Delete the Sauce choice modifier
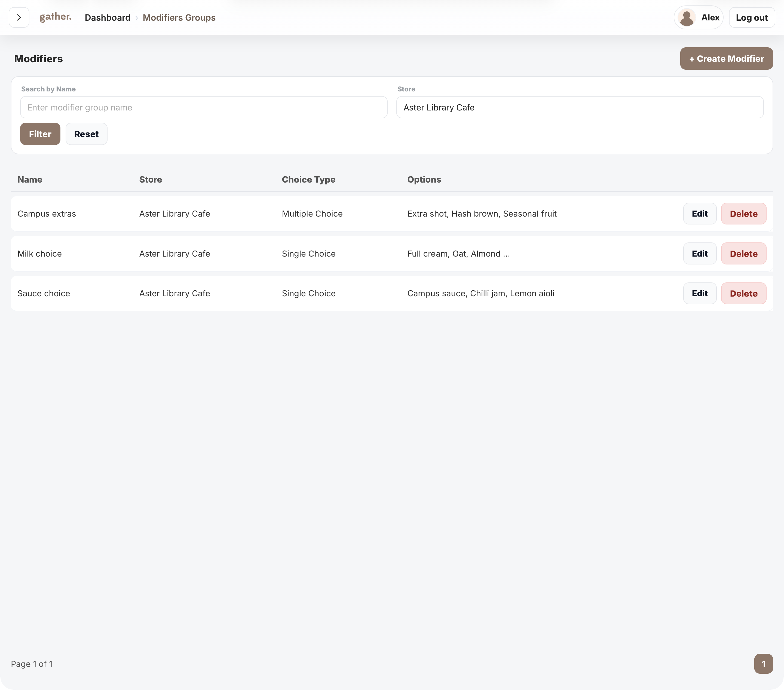This screenshot has height=690, width=784. 743,293
